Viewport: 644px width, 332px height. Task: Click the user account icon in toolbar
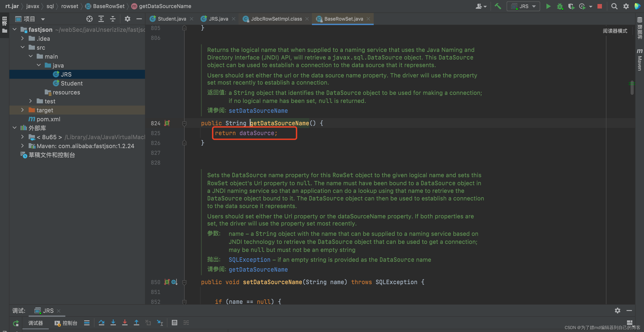[481, 6]
